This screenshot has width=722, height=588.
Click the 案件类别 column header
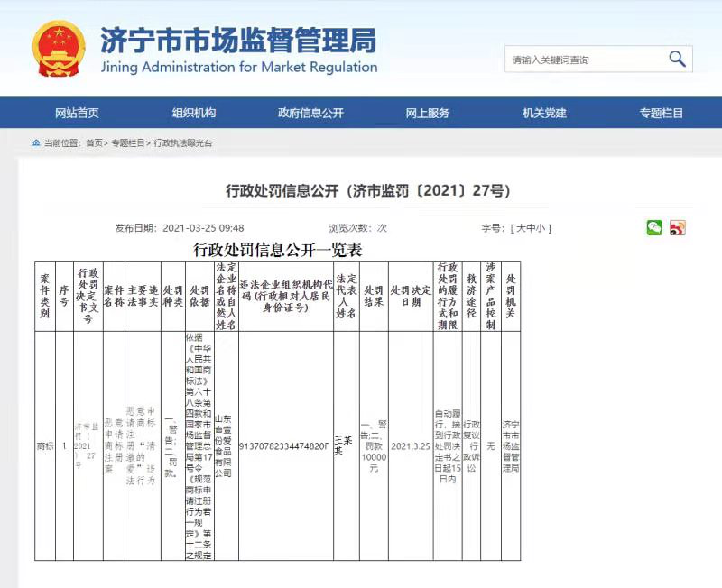pyautogui.click(x=44, y=296)
